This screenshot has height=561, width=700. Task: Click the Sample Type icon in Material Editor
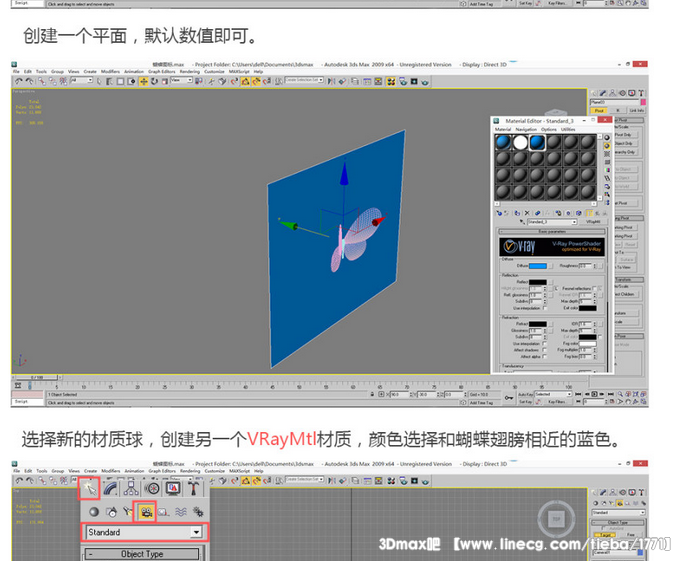[607, 137]
